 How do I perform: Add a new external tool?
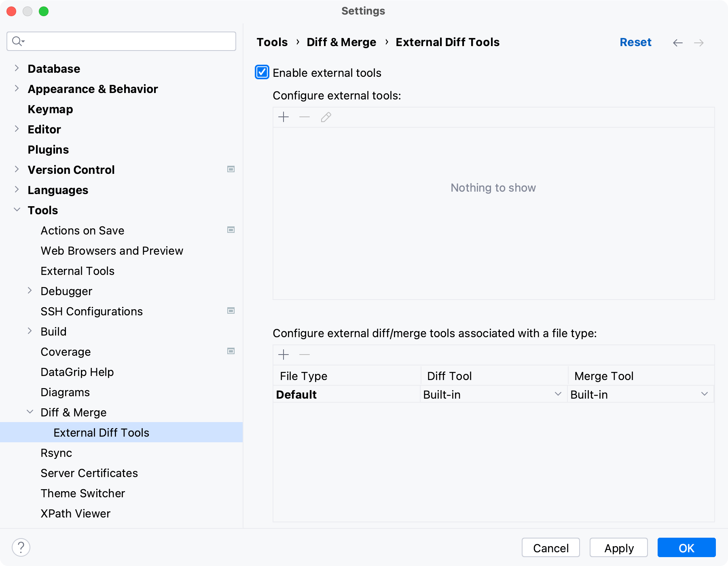(284, 117)
